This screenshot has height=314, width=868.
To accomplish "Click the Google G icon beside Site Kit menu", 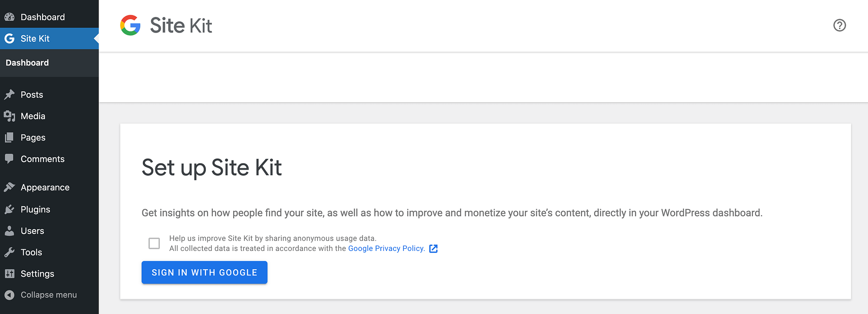I will click(x=10, y=38).
